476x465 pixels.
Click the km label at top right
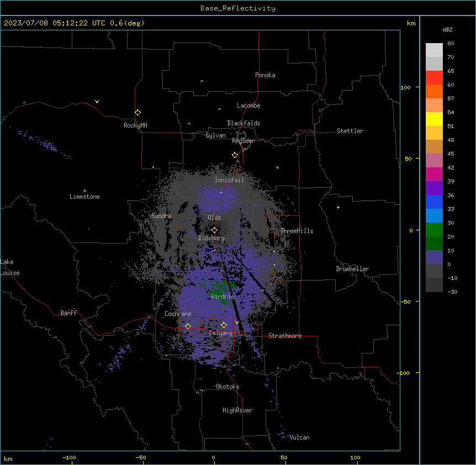click(411, 23)
